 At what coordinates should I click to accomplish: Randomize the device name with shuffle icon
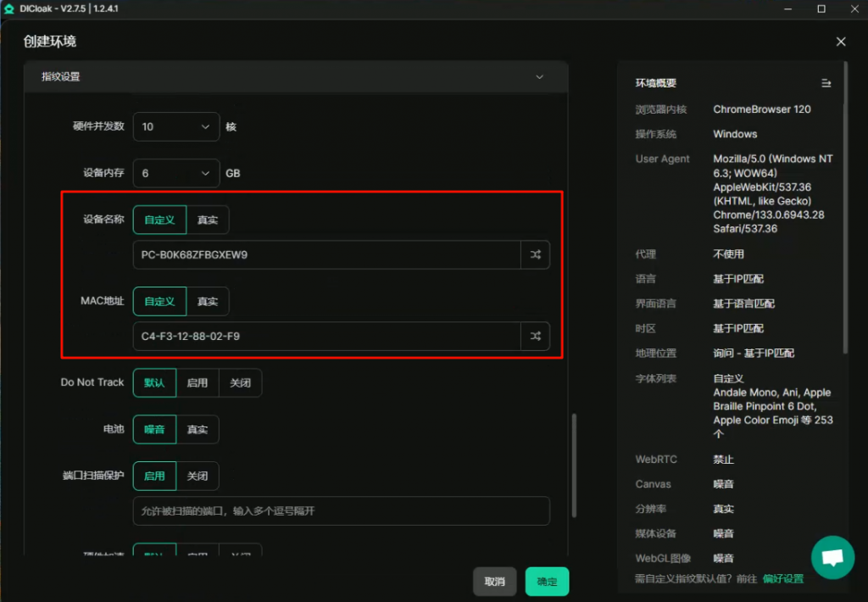point(535,255)
